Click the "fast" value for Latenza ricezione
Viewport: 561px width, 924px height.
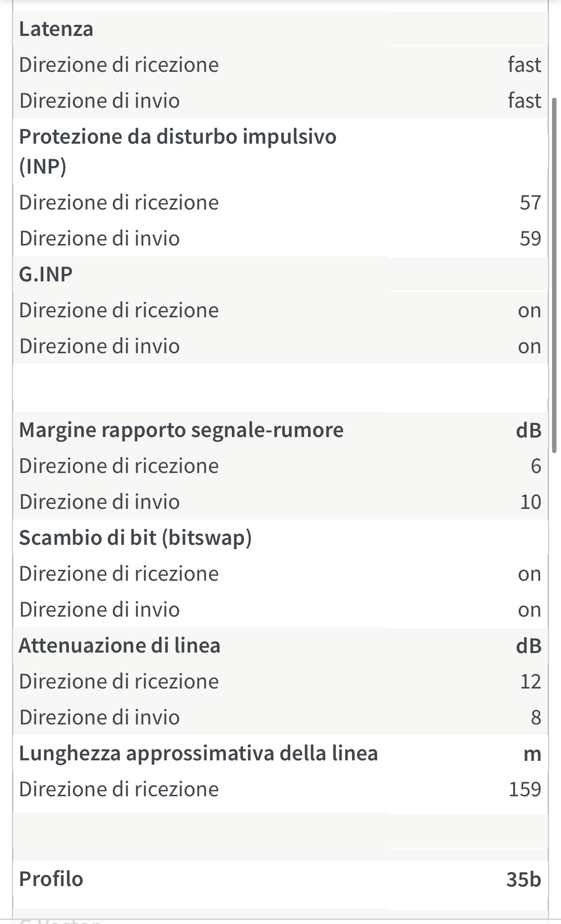[524, 65]
